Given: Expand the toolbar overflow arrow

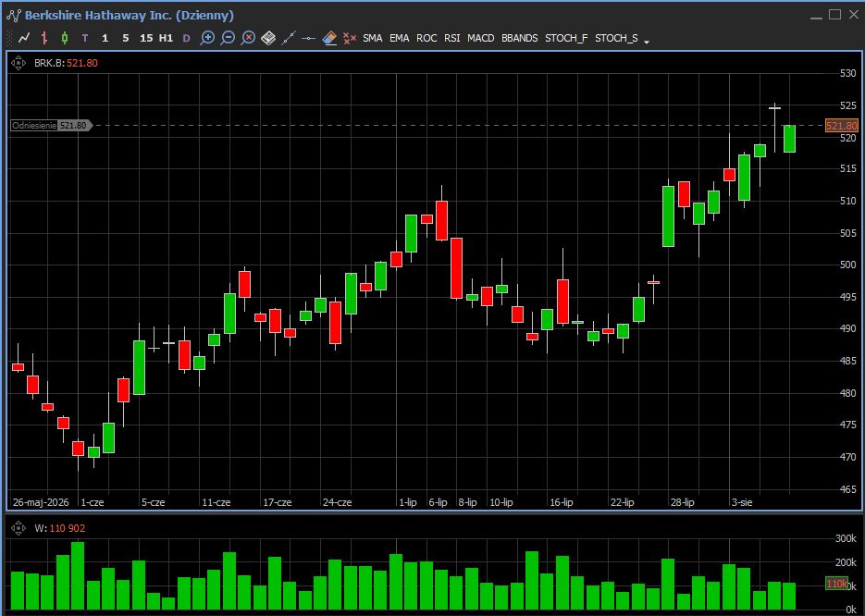Looking at the screenshot, I should coord(647,42).
